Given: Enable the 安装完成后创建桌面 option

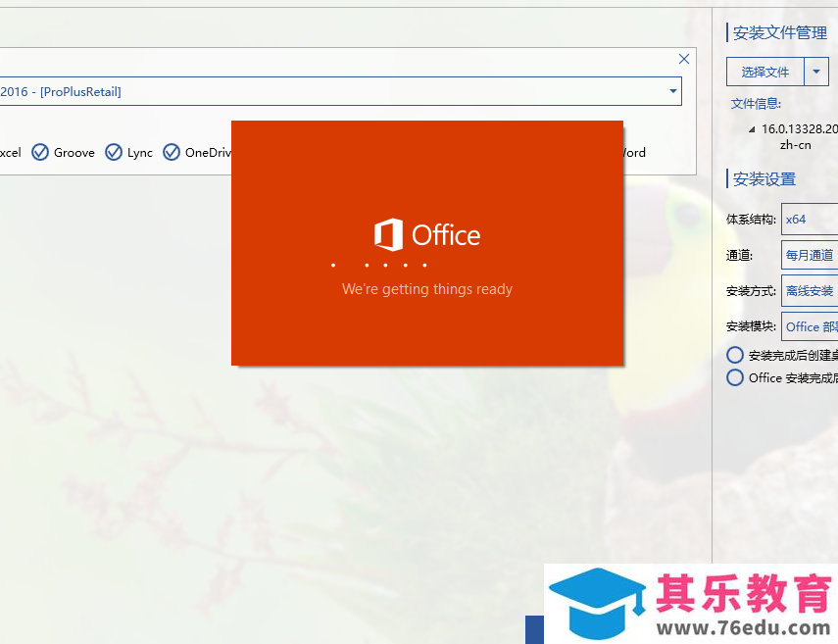Looking at the screenshot, I should click(735, 355).
